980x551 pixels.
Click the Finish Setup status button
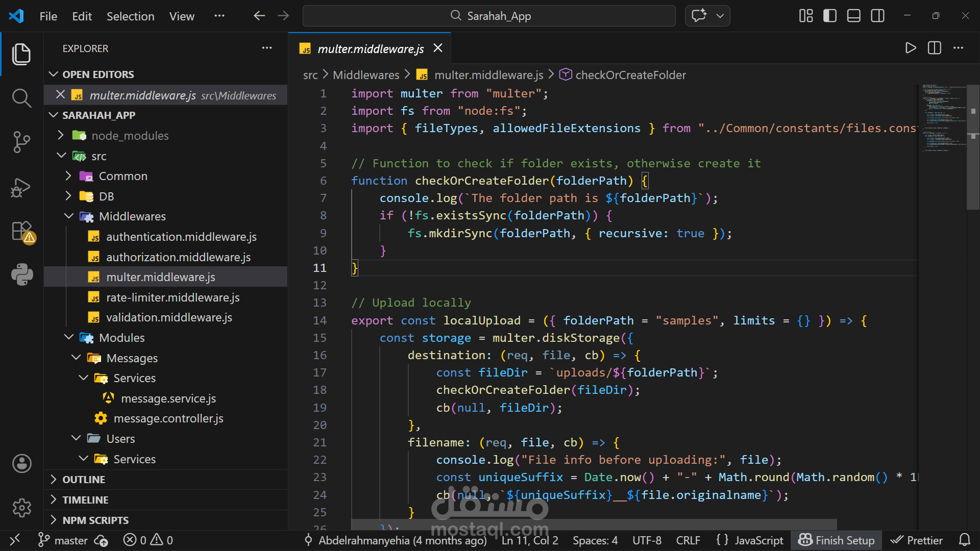(836, 540)
